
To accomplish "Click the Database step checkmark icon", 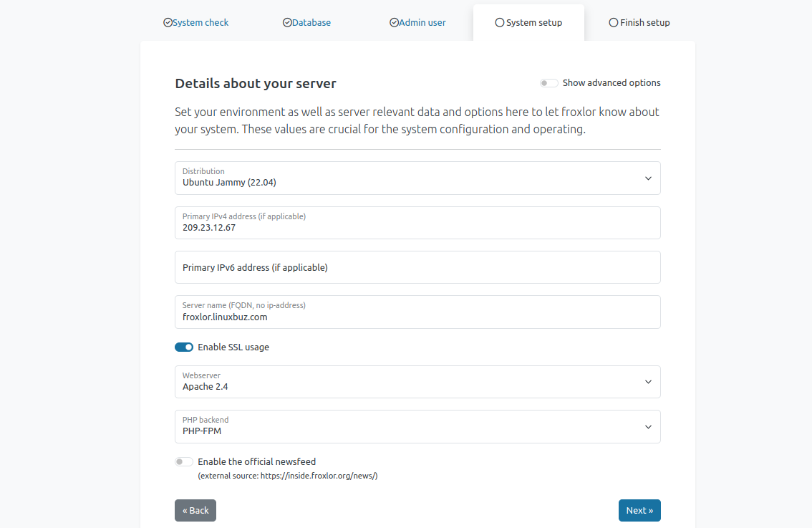I will [287, 23].
